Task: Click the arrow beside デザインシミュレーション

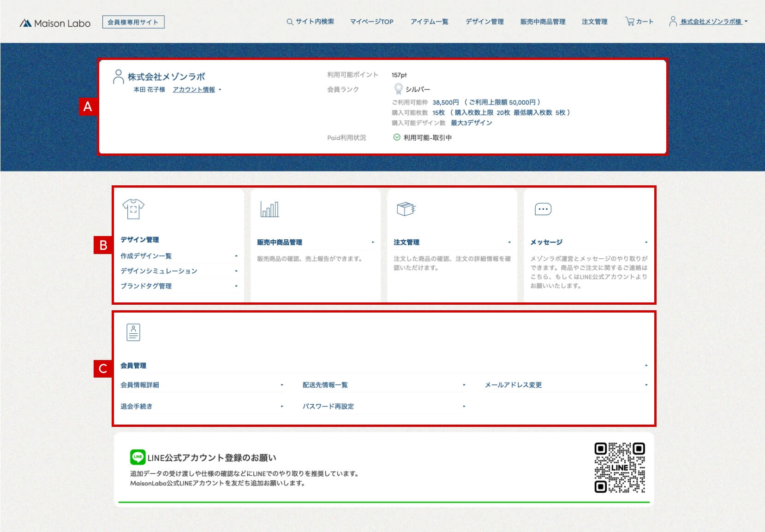Action: coord(236,271)
